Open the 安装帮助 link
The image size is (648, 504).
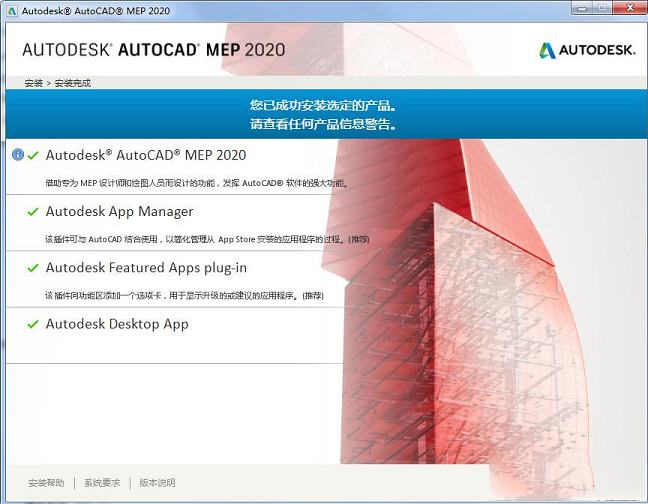click(x=46, y=483)
